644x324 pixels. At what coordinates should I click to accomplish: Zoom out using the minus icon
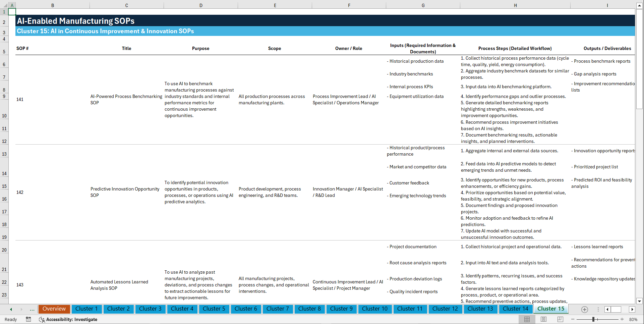pos(573,319)
